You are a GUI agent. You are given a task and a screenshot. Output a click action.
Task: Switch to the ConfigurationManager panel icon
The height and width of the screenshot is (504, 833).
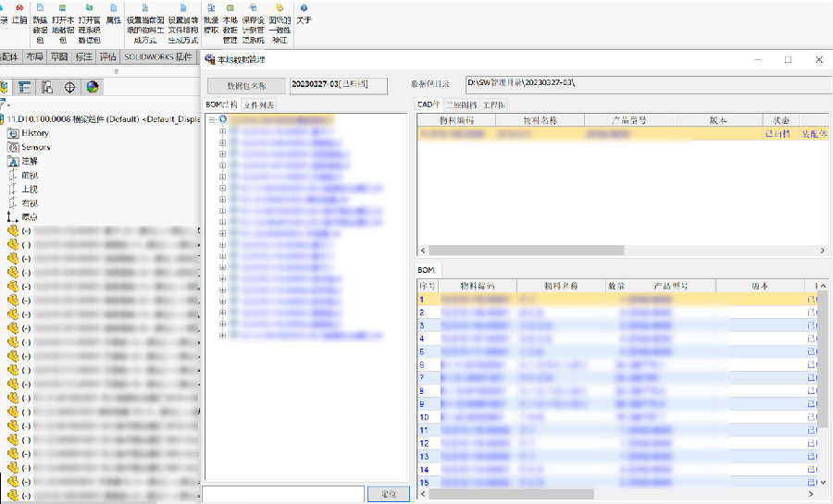point(47,87)
